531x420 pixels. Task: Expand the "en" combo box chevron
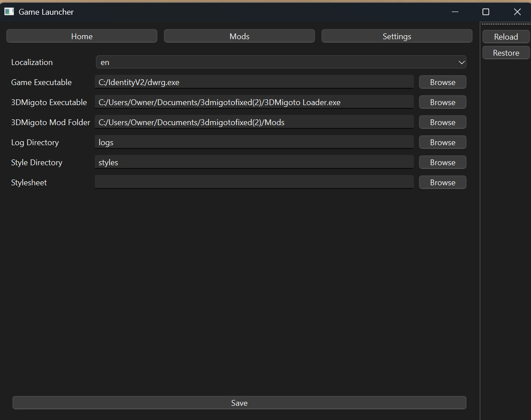point(462,62)
